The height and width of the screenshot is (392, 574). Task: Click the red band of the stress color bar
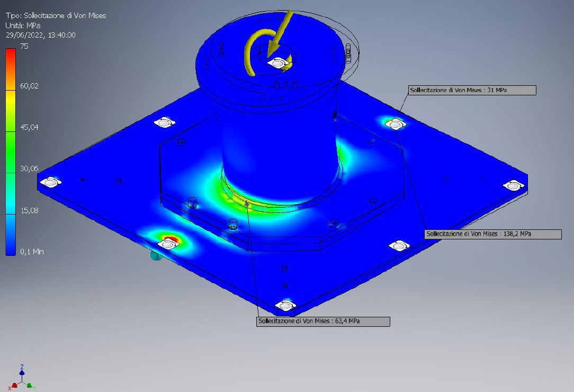(x=11, y=55)
